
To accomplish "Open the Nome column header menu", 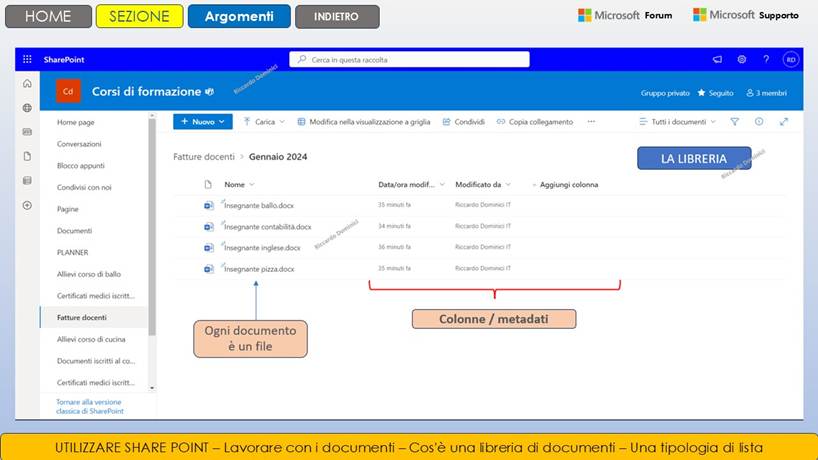I will (x=239, y=184).
